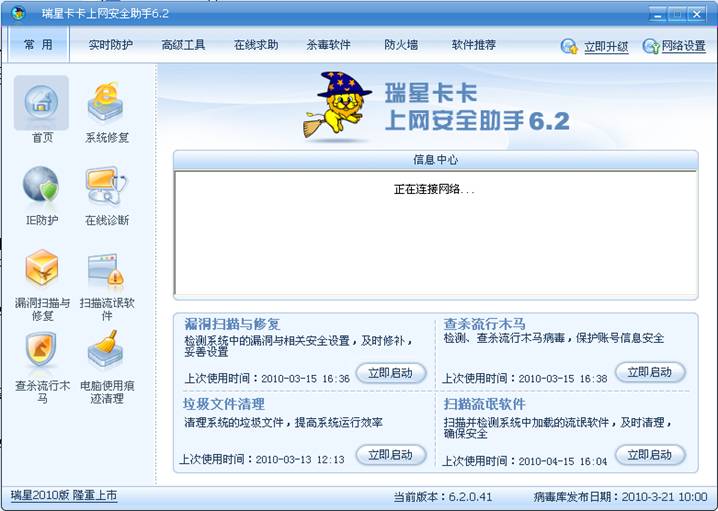Click the 垃圾文件清理 panel heading
Viewport: 718px width, 511px height.
[224, 404]
